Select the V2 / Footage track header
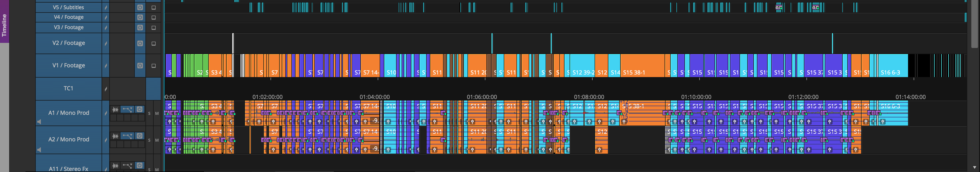Image resolution: width=980 pixels, height=172 pixels. coord(68,43)
